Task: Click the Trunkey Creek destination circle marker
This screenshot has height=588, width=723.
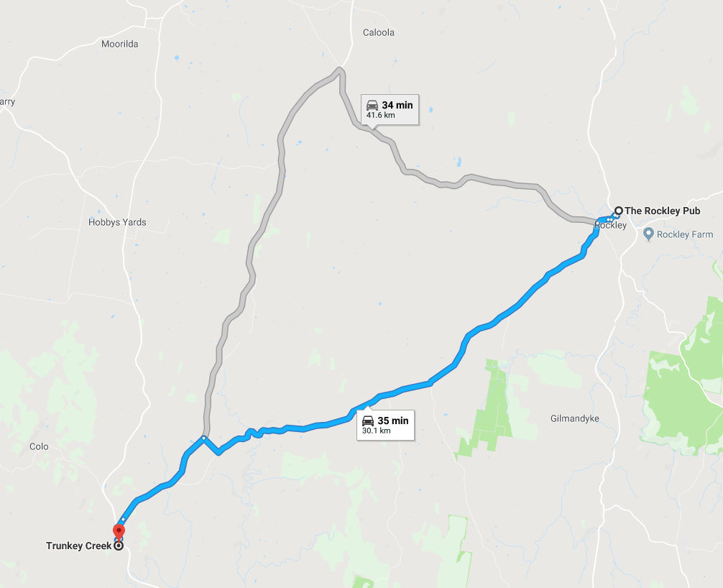Action: [x=119, y=546]
